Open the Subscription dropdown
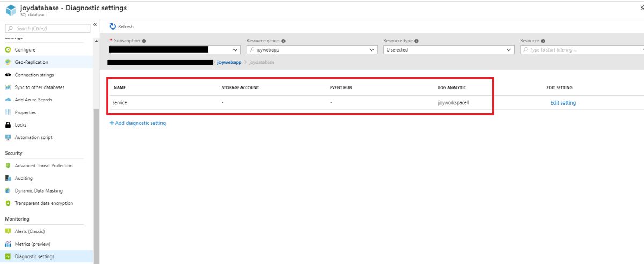 175,49
